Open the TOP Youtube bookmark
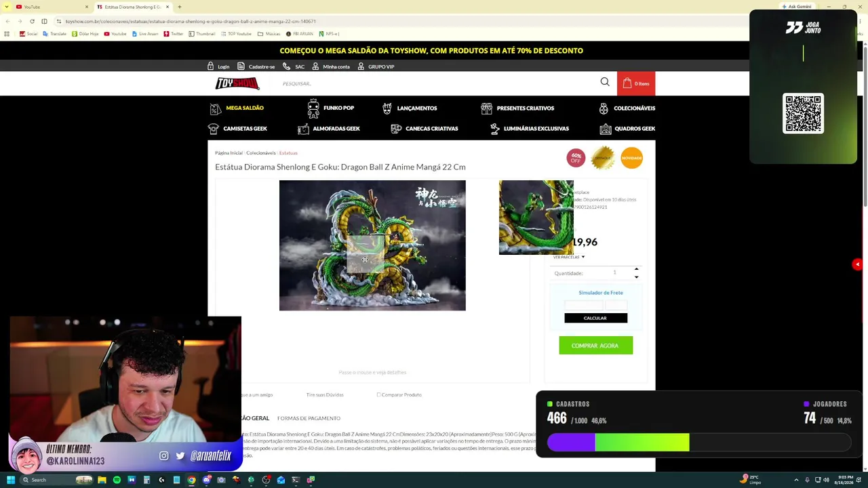This screenshot has width=868, height=488. [x=236, y=34]
